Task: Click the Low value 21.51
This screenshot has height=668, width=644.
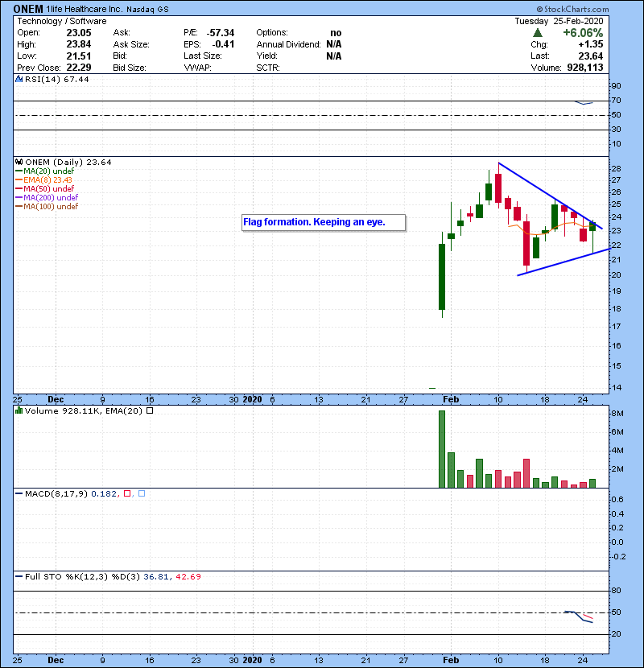Action: click(x=79, y=56)
